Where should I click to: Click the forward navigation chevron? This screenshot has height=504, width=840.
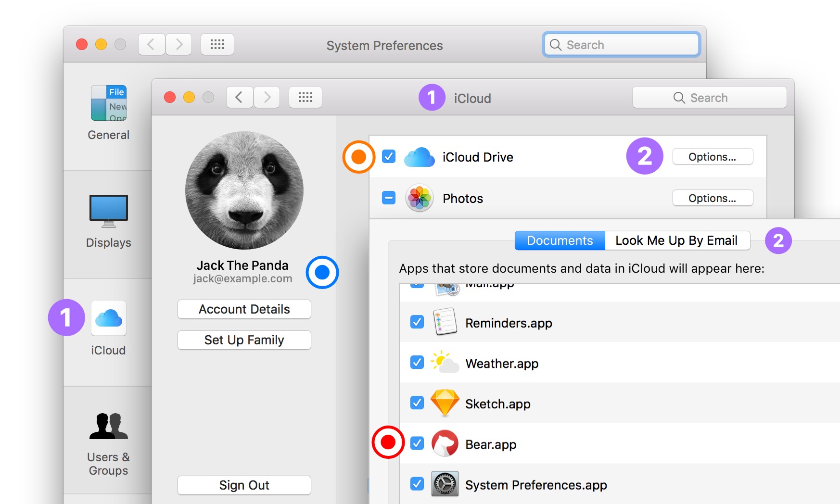[267, 97]
